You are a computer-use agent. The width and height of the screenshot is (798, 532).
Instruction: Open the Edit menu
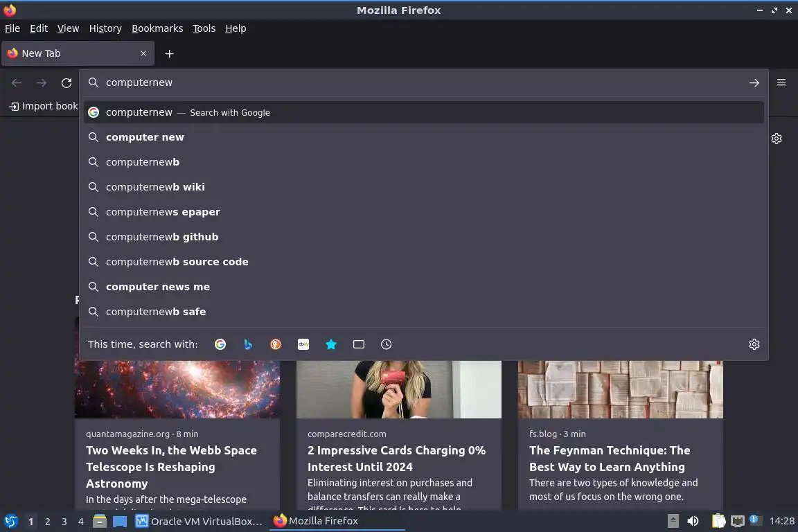point(39,28)
